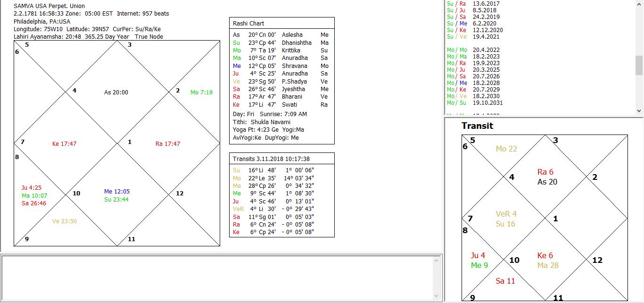Click the Transits 3.11.2018 10:17:38 heading
This screenshot has height=303, width=644.
(271, 159)
